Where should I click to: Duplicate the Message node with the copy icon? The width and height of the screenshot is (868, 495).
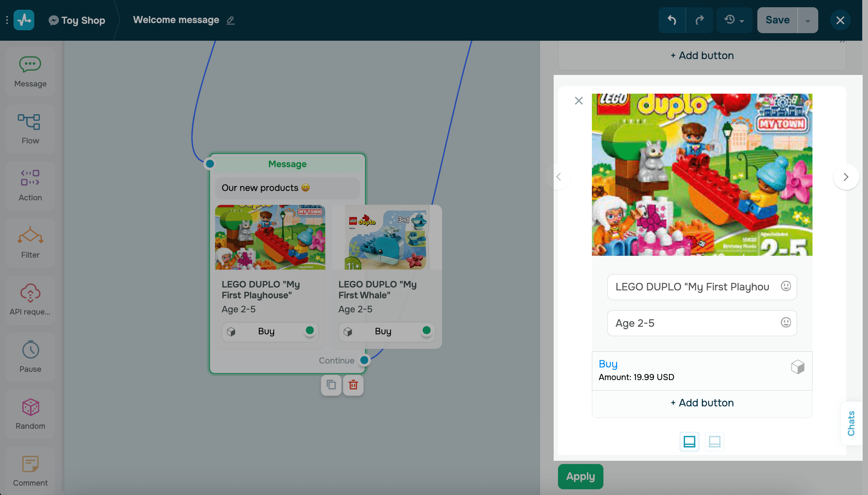[331, 385]
